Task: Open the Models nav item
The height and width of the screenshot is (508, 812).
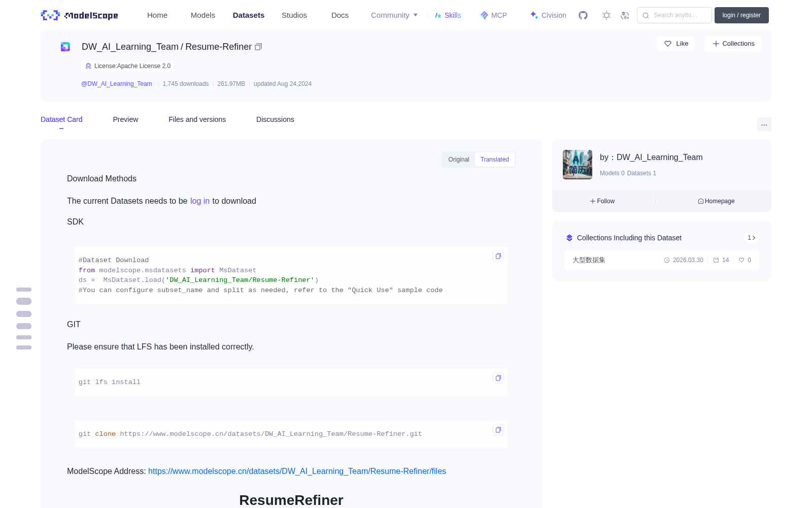Action: pos(203,15)
